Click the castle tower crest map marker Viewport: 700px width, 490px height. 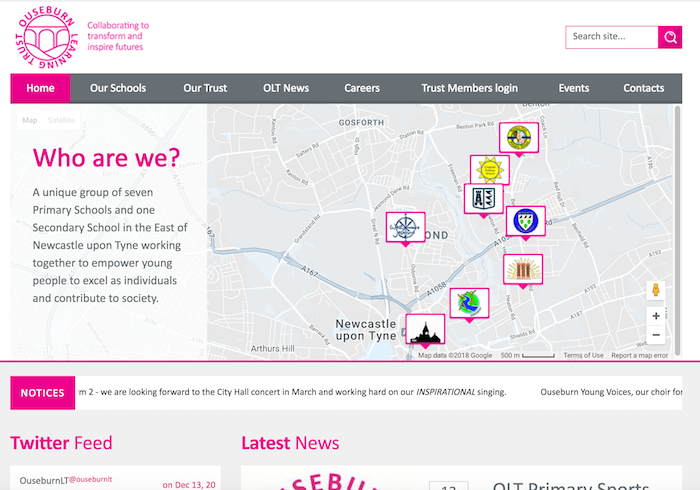484,197
